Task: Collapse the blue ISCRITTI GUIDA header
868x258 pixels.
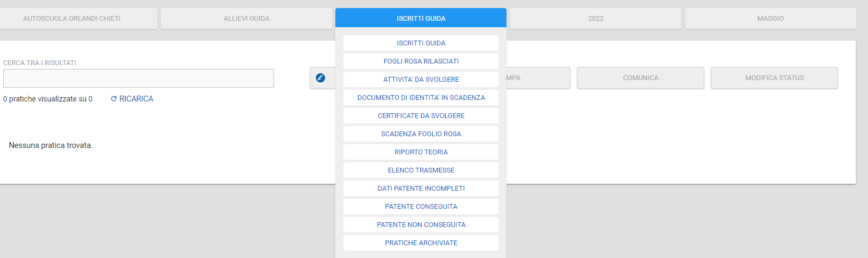Action: pos(421,19)
